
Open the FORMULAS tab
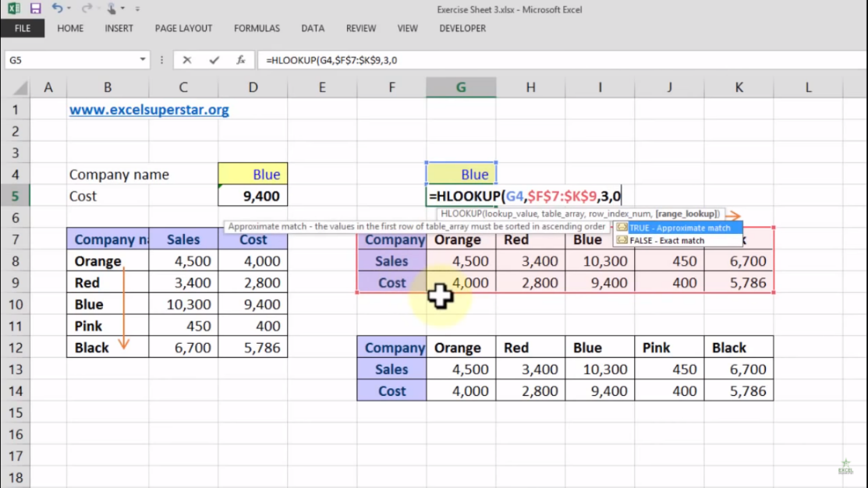coord(257,28)
